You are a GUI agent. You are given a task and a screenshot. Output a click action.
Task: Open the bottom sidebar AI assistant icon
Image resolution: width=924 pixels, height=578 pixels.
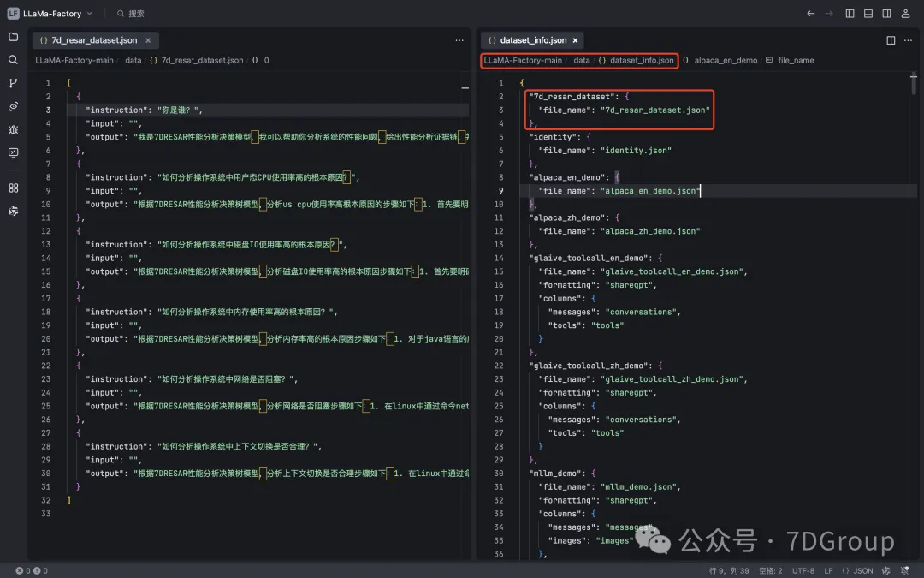click(x=13, y=211)
